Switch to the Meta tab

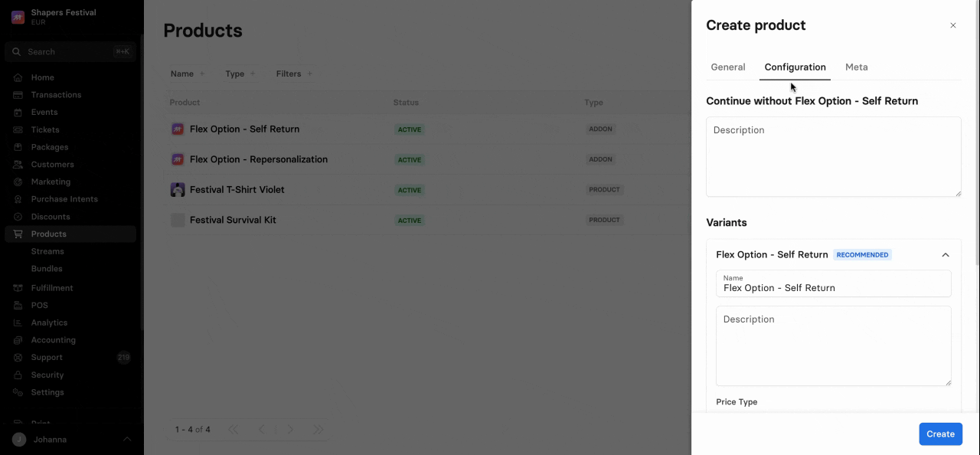tap(856, 67)
